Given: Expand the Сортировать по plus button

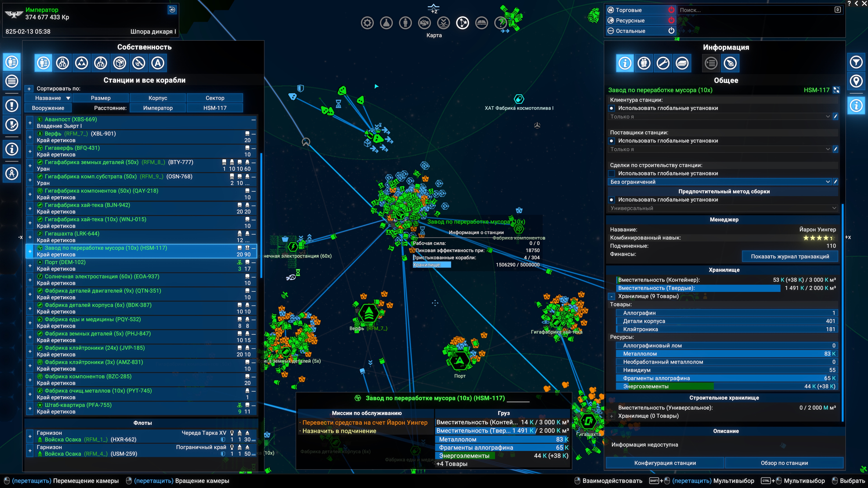Looking at the screenshot, I should tap(29, 89).
